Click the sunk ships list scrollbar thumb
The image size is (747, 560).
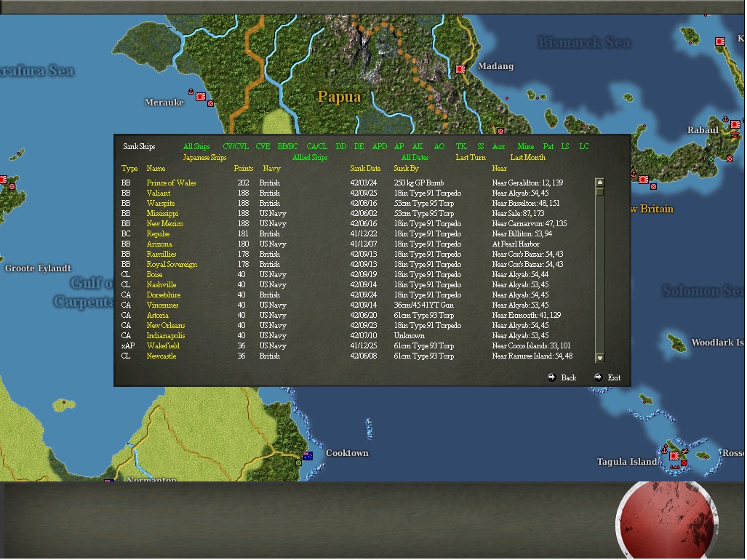pos(600,191)
